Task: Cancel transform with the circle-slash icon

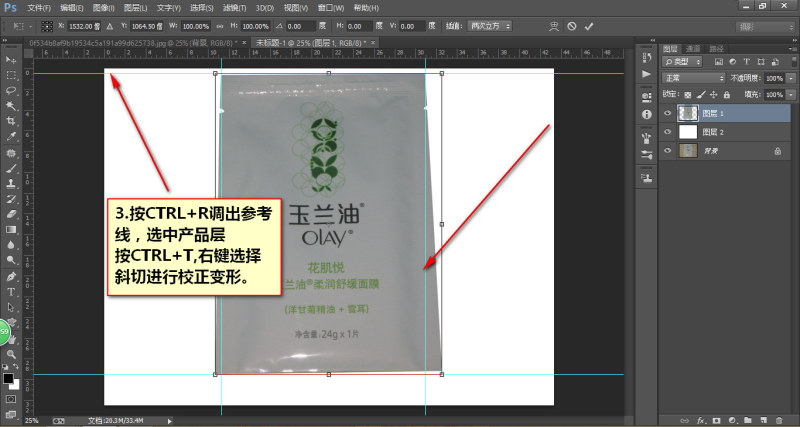Action: coord(572,26)
